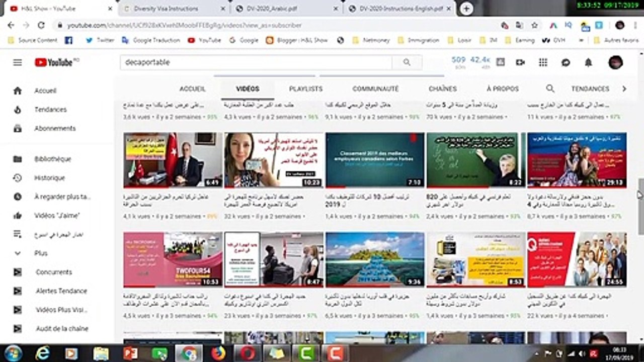Open the green Camtasia taskbar icon
The width and height of the screenshot is (644, 362).
pos(306,353)
